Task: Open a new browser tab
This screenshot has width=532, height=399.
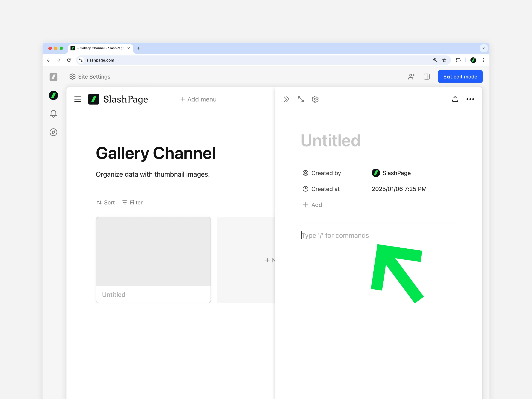Action: (138, 48)
